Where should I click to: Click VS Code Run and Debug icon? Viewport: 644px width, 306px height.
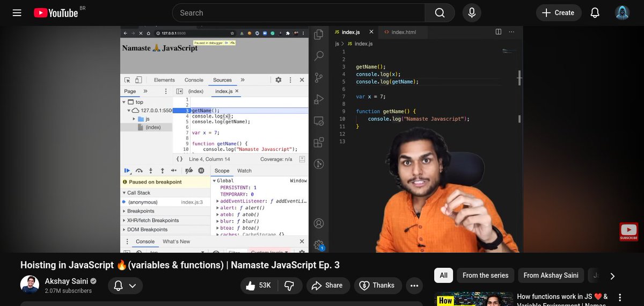[319, 99]
